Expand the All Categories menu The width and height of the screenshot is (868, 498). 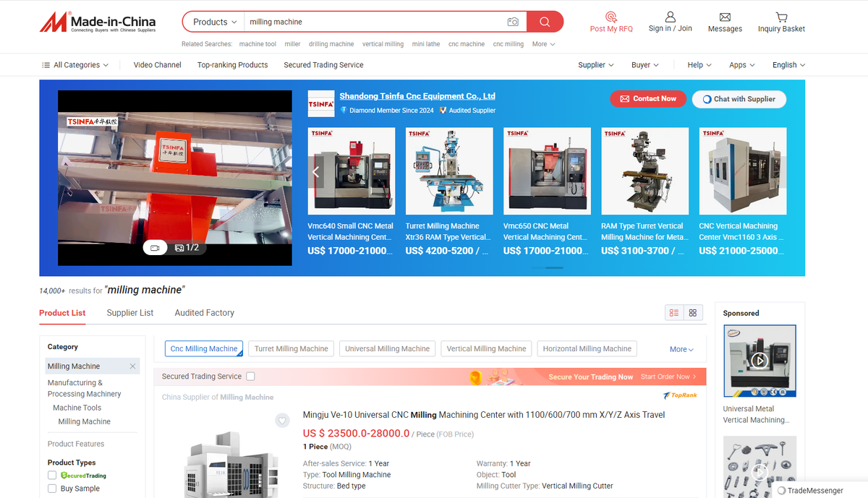coord(75,65)
